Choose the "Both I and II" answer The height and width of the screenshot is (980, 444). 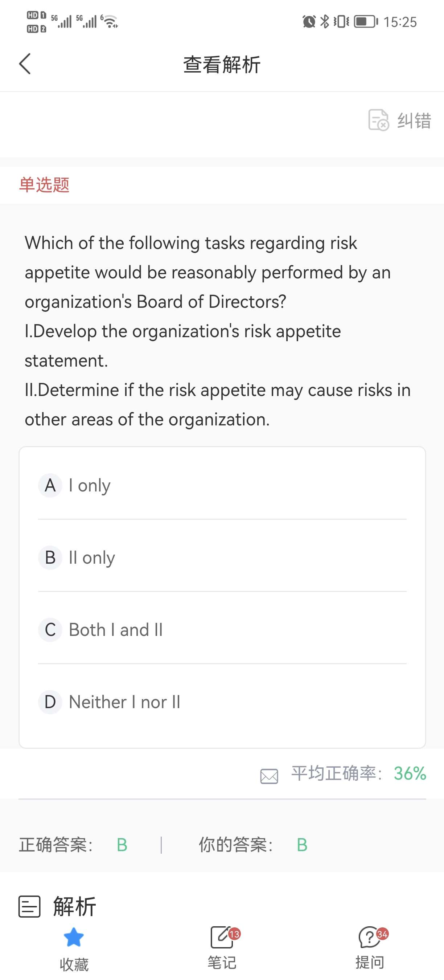[x=116, y=630]
